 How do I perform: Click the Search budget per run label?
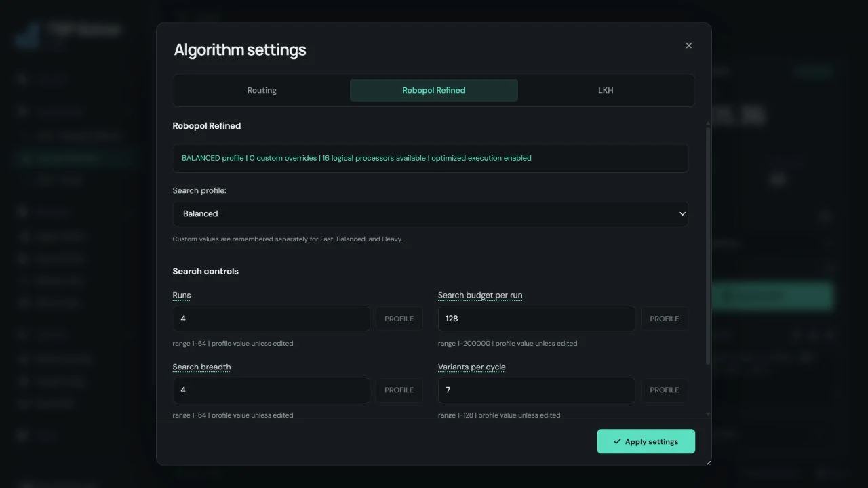coord(480,295)
